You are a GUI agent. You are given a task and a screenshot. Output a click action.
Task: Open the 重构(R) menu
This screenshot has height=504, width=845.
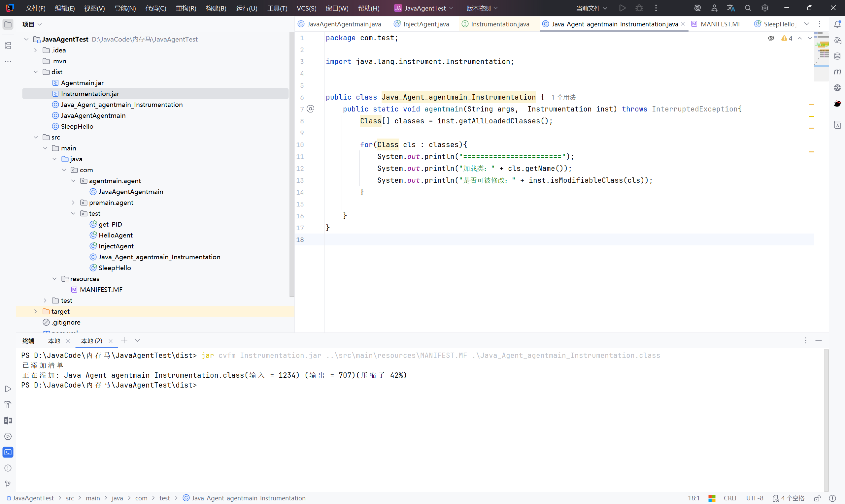186,8
